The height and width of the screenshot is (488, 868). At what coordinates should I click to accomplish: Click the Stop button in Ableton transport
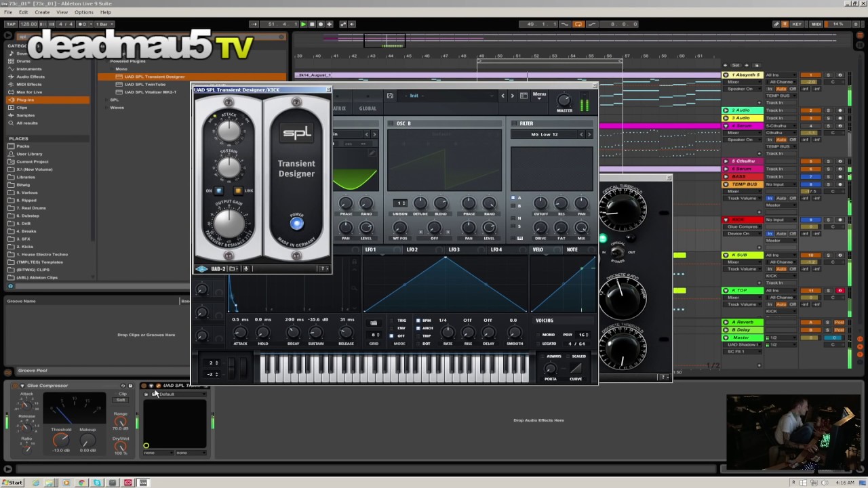point(311,24)
